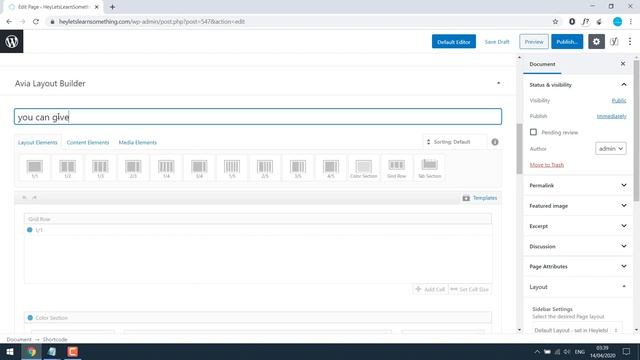This screenshot has height=360, width=640.
Task: Open the f? browser extension
Action: [x=585, y=22]
